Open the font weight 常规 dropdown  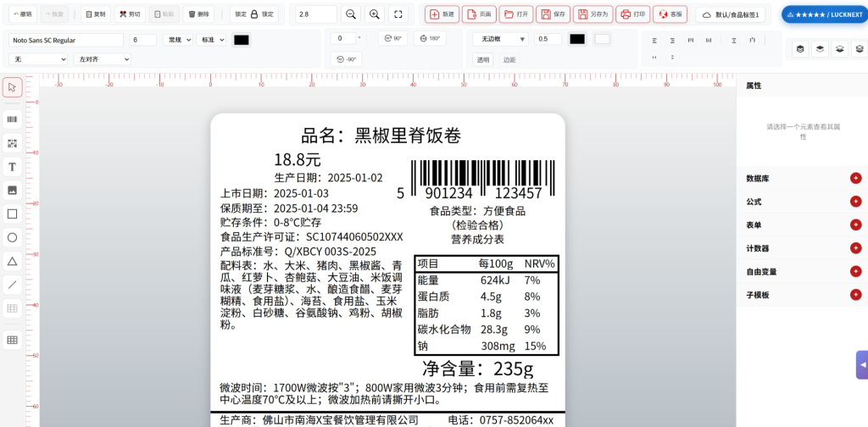[178, 40]
